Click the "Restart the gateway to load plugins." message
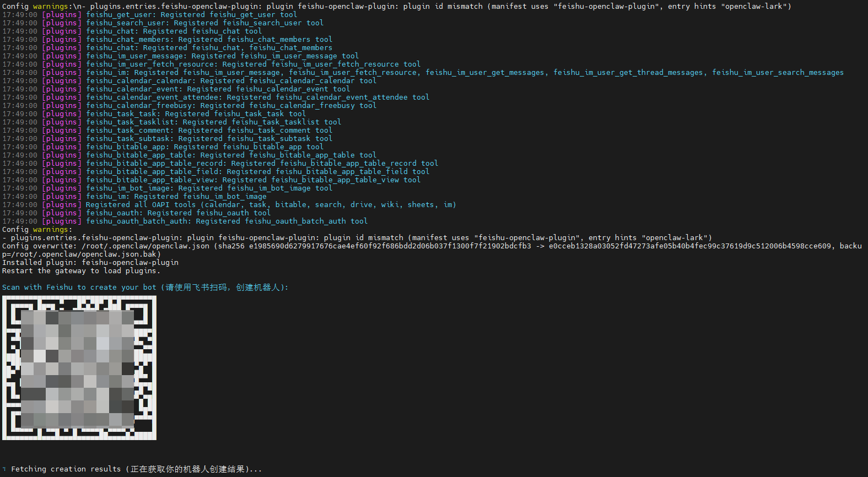 coord(82,271)
